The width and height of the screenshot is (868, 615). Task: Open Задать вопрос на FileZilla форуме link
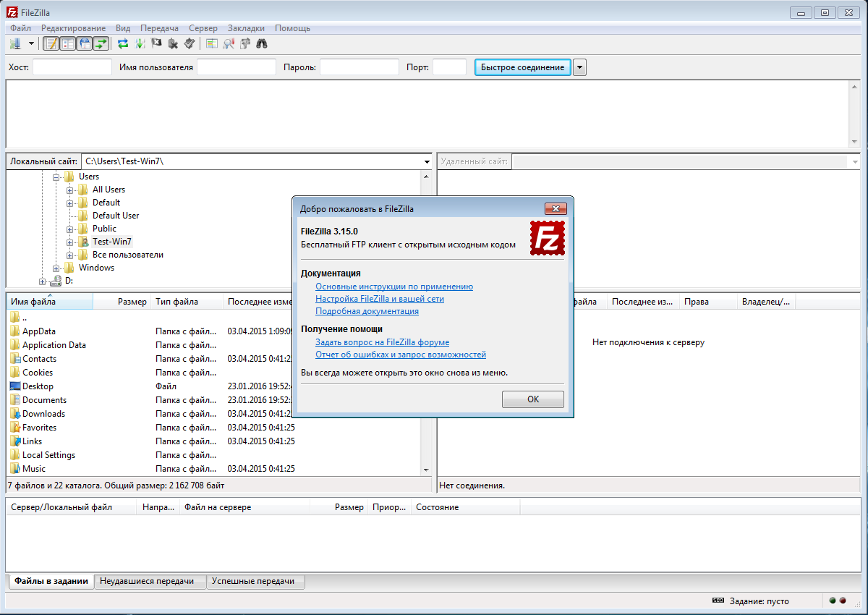tap(382, 342)
